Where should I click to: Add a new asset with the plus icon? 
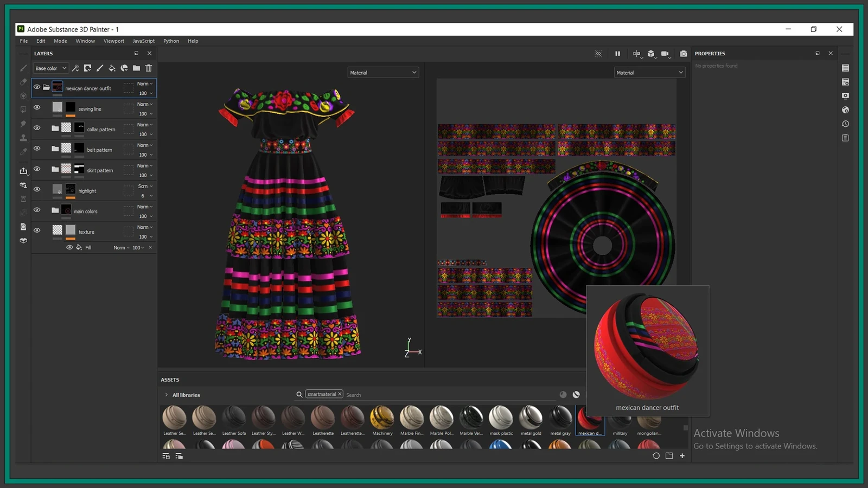(x=682, y=456)
